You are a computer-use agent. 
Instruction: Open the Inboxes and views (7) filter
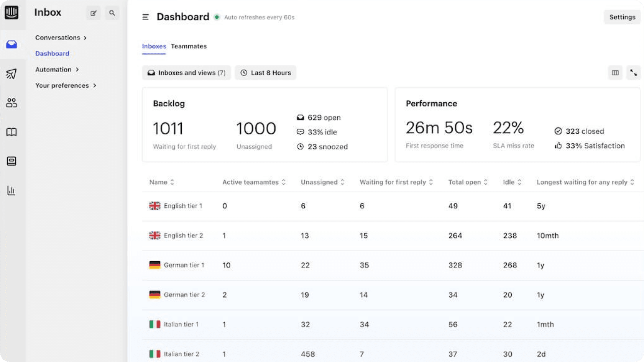tap(187, 73)
